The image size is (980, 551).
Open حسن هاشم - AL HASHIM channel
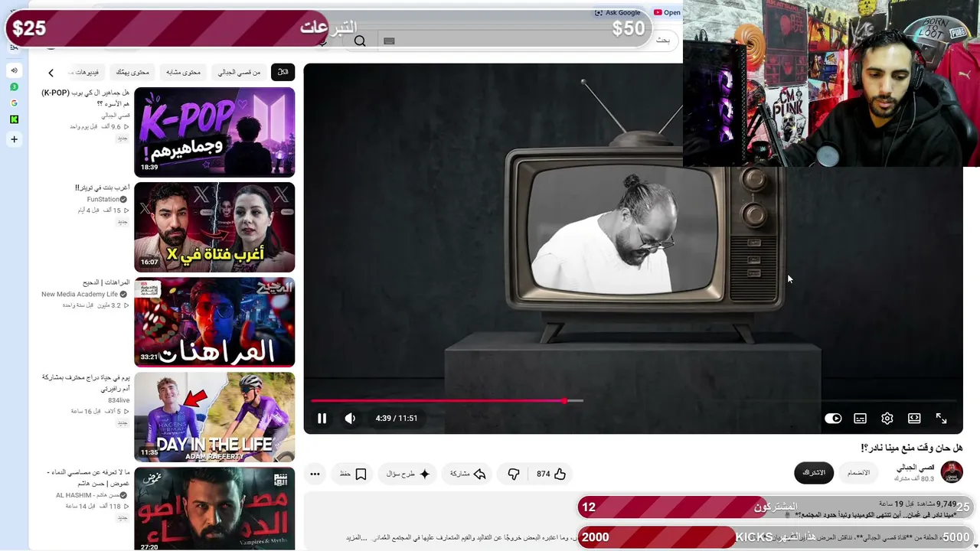tap(87, 495)
